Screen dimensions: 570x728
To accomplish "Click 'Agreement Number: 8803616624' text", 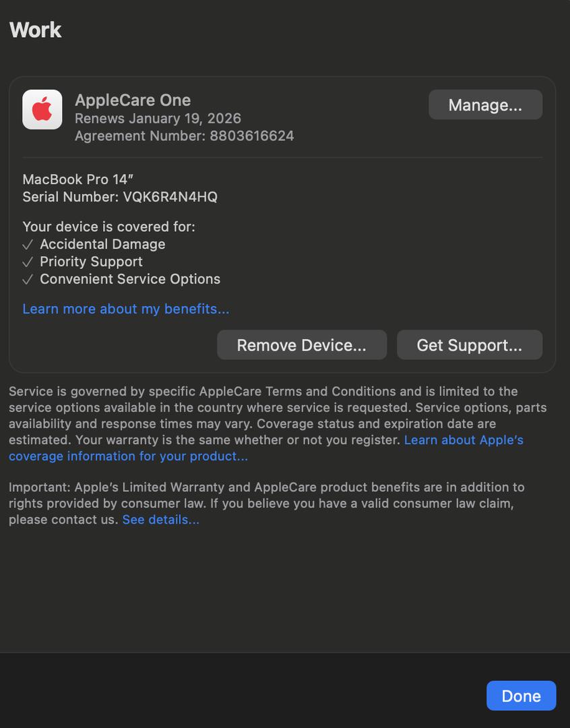I will pyautogui.click(x=185, y=136).
